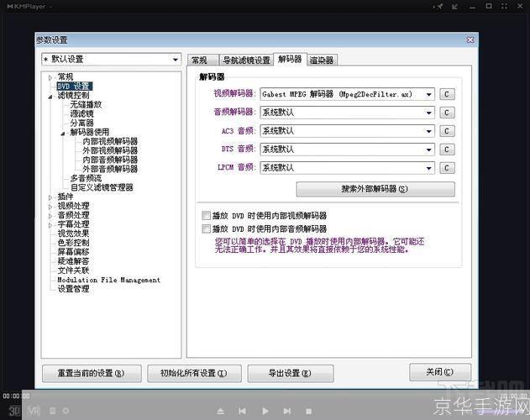Open the playlist icon next to VR
This screenshot has width=530, height=420.
52,411
